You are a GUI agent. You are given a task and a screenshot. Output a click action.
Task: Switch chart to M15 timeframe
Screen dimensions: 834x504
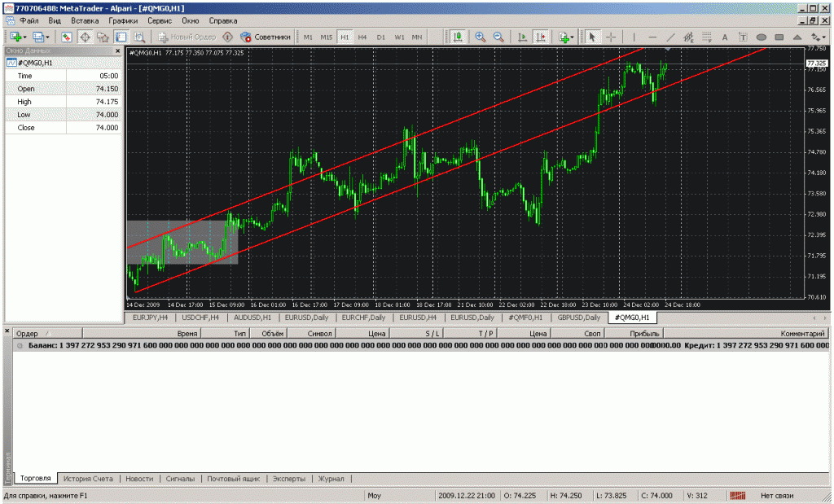(326, 37)
